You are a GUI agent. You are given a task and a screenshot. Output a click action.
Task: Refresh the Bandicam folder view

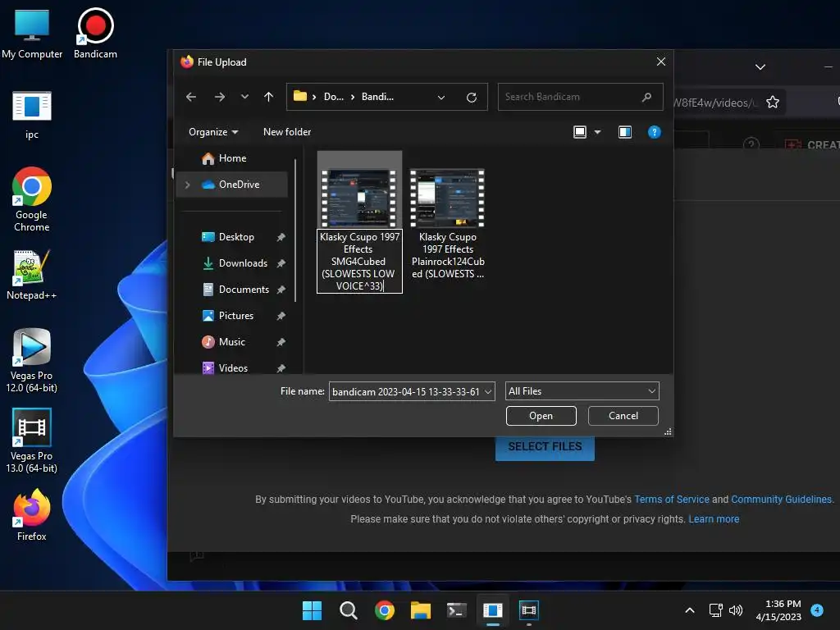tap(472, 98)
